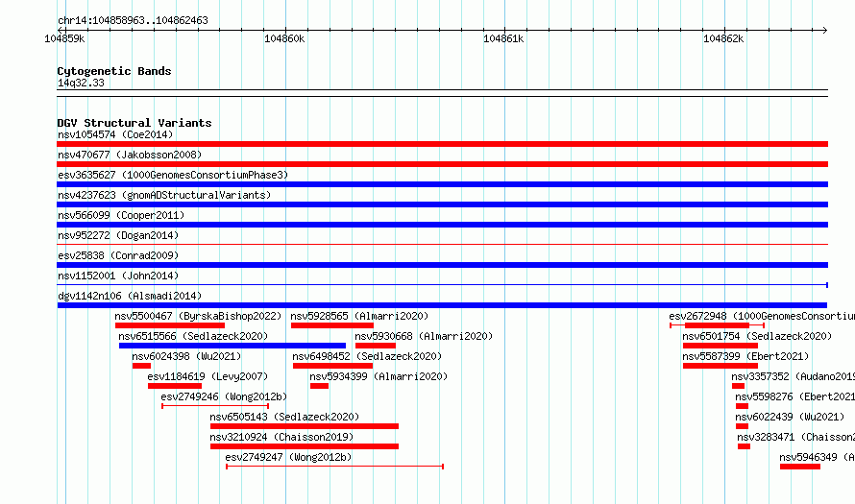
Task: Select the nsv5934399 (Almarri2020) label
Action: [379, 376]
